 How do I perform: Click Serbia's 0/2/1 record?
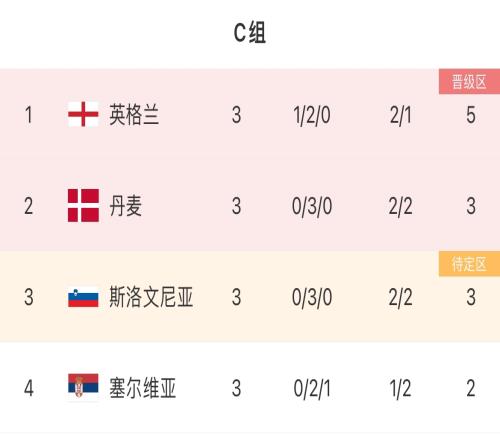[312, 388]
